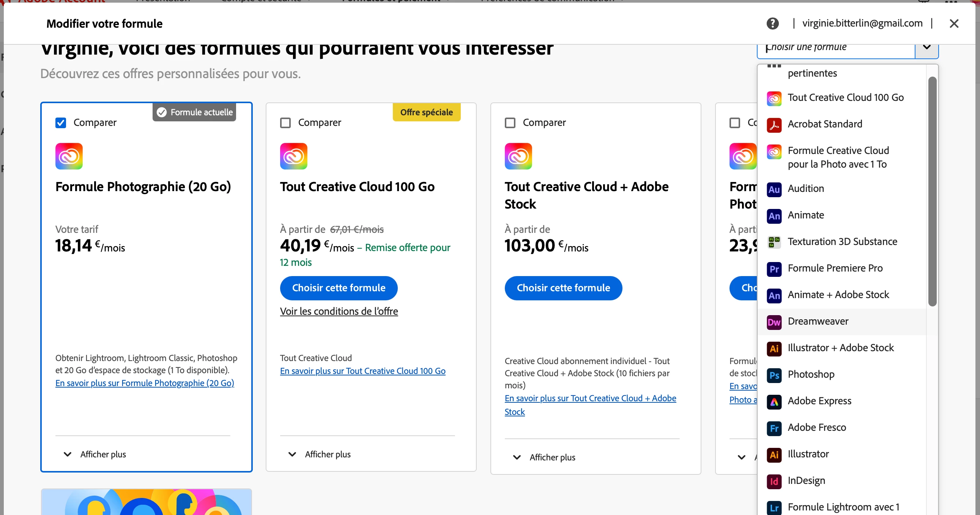
Task: Click the Audition Au icon
Action: pyautogui.click(x=774, y=189)
